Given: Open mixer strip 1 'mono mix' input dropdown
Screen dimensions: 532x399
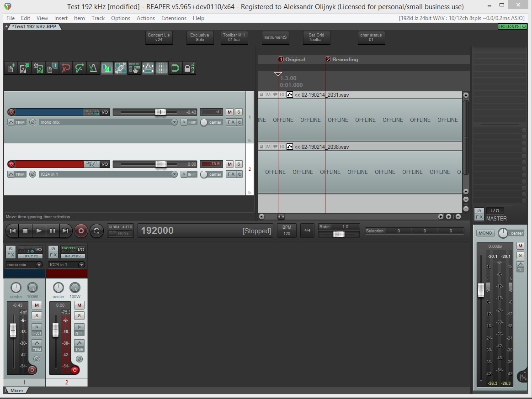Looking at the screenshot, I should (24, 265).
